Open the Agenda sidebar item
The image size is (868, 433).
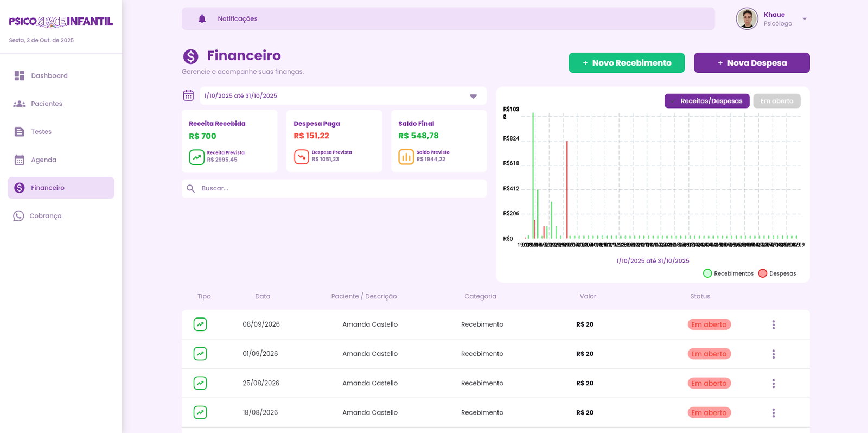click(x=43, y=160)
